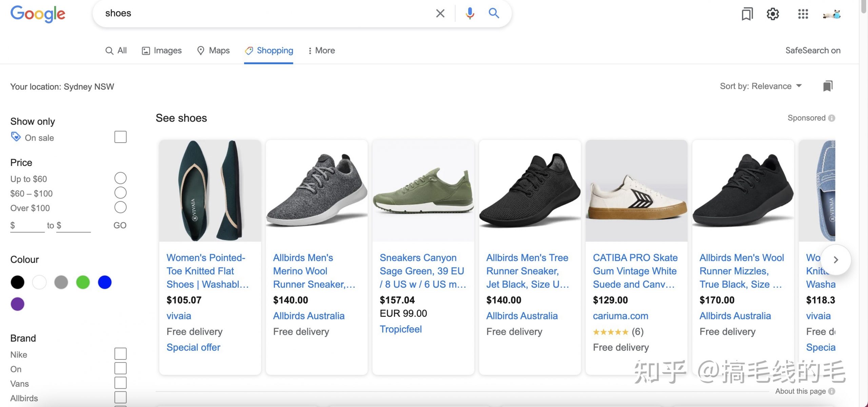Click the Google logo
868x407 pixels.
[38, 14]
